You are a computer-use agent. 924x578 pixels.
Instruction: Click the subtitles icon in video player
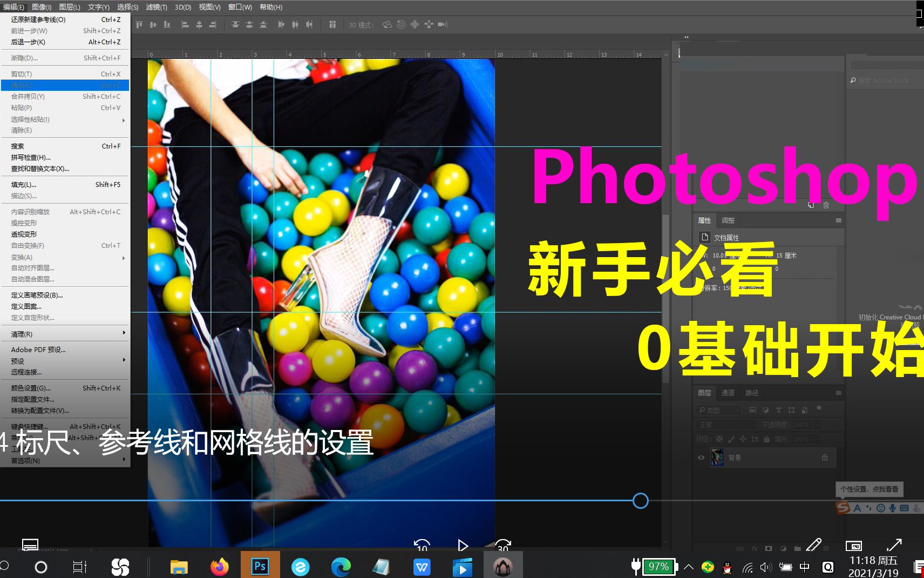(30, 545)
